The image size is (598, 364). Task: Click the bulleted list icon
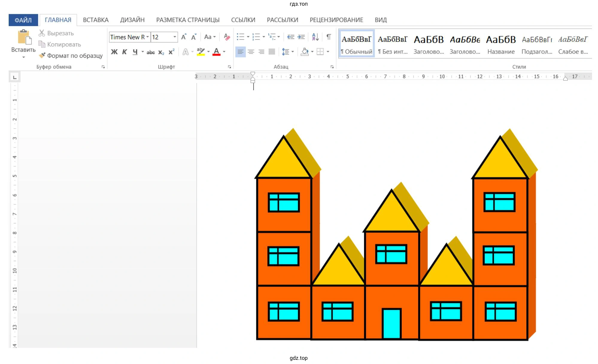point(240,37)
